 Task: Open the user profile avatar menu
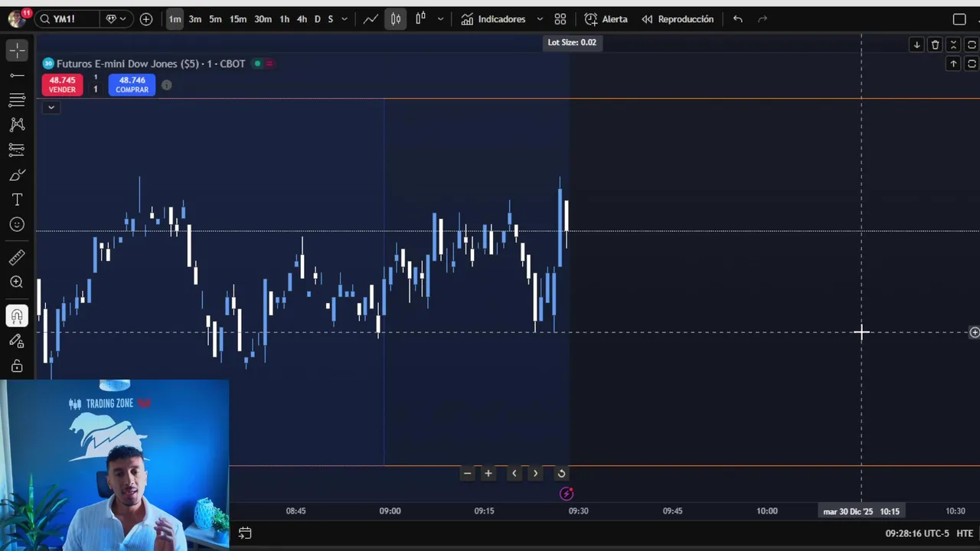click(x=17, y=19)
